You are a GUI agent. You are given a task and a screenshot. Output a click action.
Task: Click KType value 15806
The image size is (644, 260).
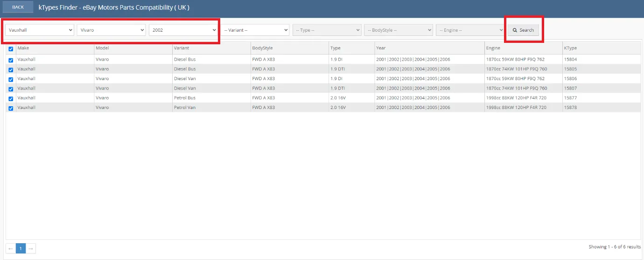(570, 79)
